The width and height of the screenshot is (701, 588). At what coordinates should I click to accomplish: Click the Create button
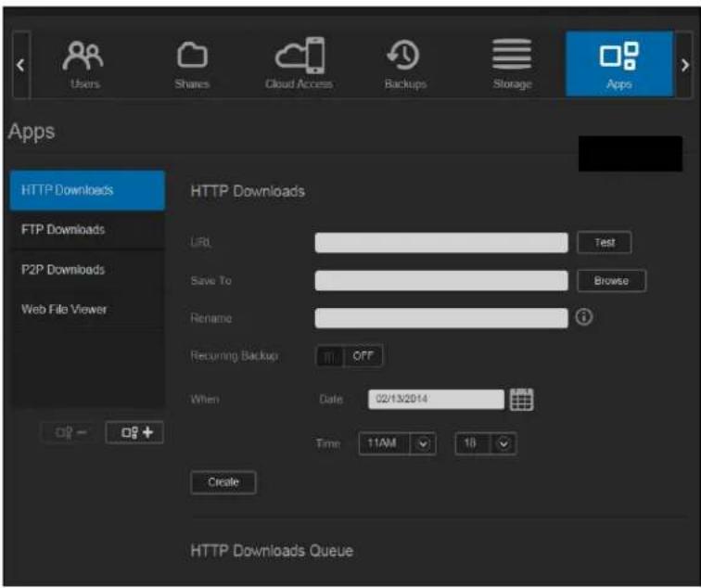[x=223, y=482]
